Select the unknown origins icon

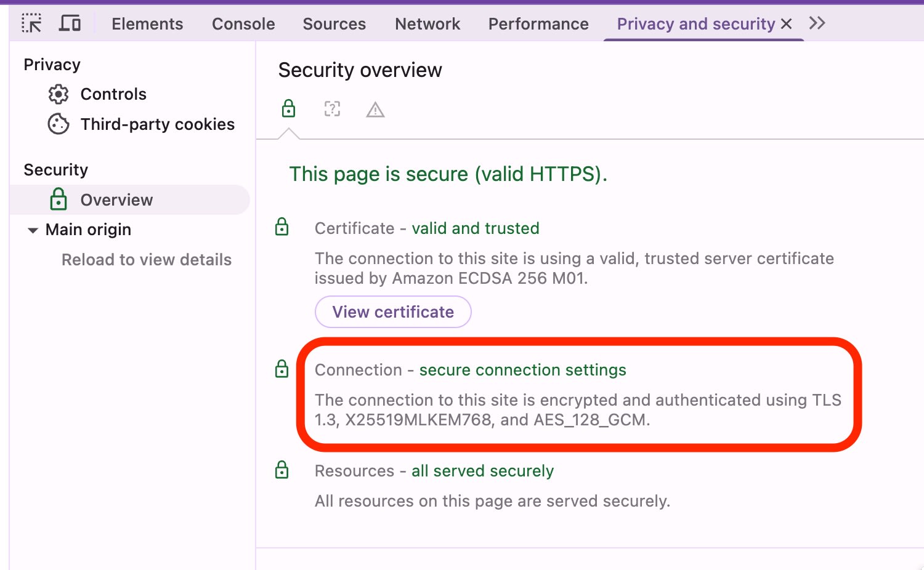[332, 108]
